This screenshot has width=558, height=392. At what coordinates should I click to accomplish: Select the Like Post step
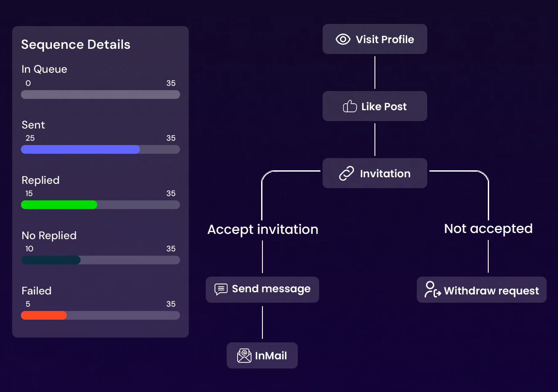(x=374, y=106)
